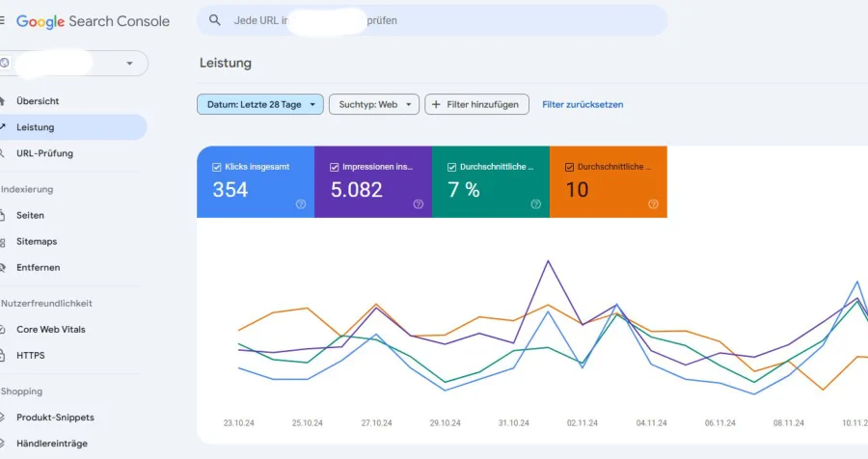Viewport: 868px width, 459px height.
Task: Click the search magnifier icon in URL bar
Action: pyautogui.click(x=215, y=20)
